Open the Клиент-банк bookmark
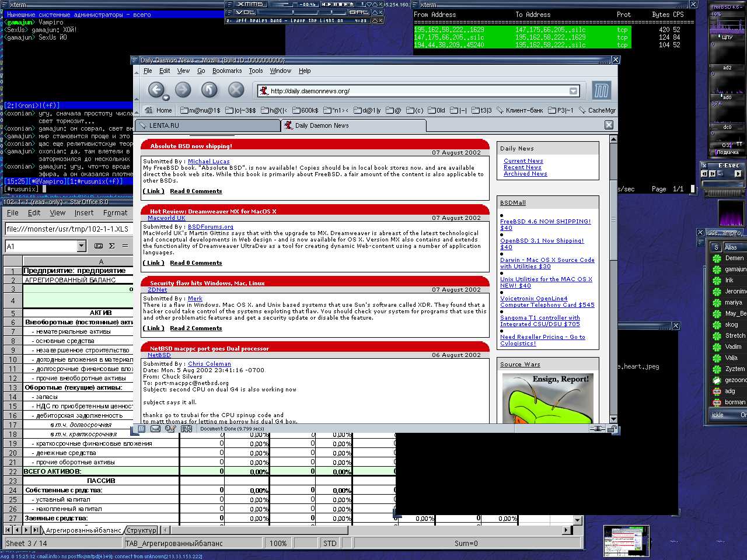 tap(519, 110)
